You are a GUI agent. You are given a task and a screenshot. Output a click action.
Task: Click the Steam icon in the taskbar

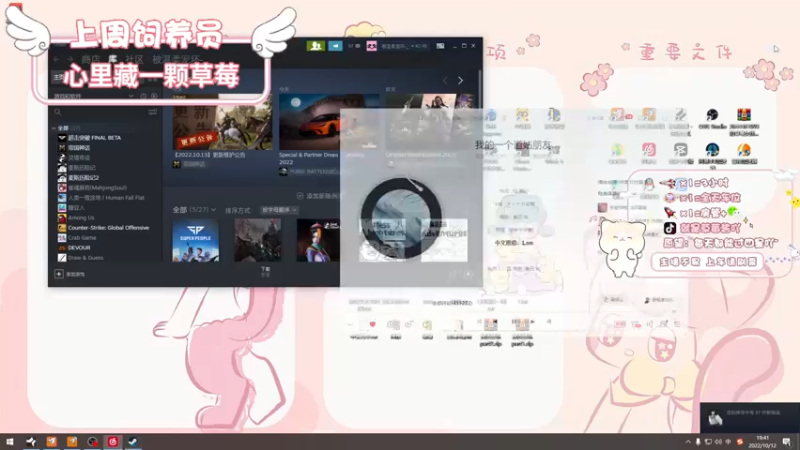pos(133,442)
